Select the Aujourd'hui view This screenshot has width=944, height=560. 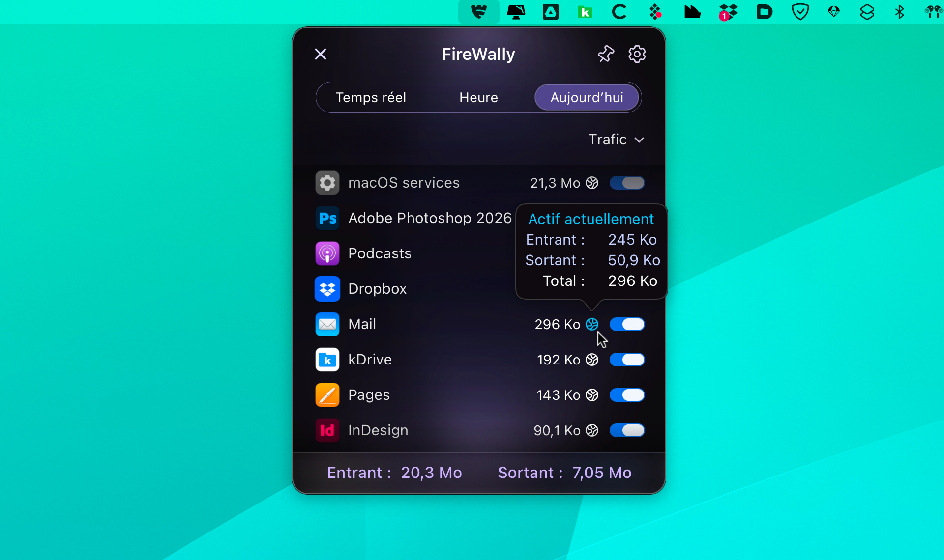587,97
